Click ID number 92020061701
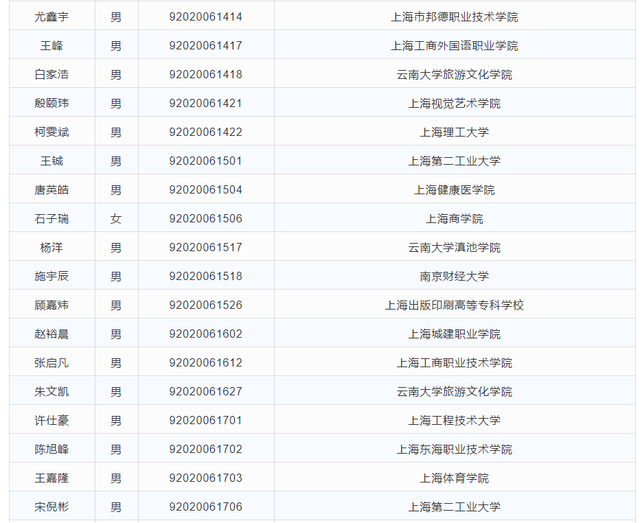Image resolution: width=640 pixels, height=523 pixels. (206, 420)
